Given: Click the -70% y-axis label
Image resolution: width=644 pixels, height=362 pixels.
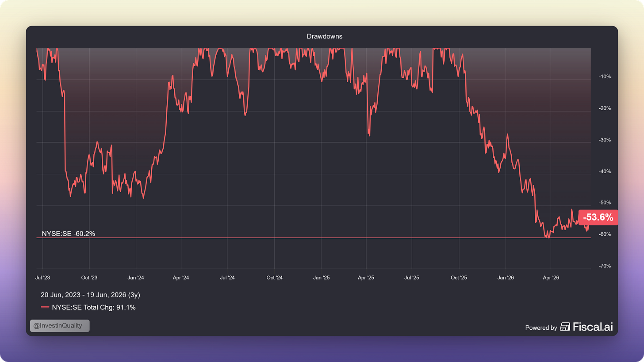Looking at the screenshot, I should [x=605, y=266].
